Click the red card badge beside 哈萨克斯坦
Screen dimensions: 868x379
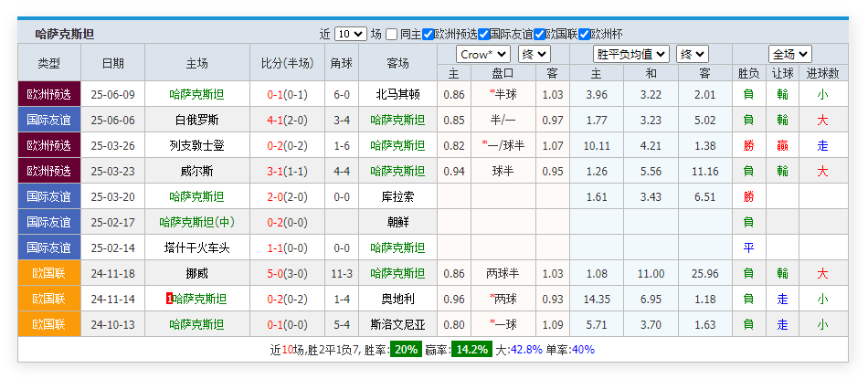(170, 299)
